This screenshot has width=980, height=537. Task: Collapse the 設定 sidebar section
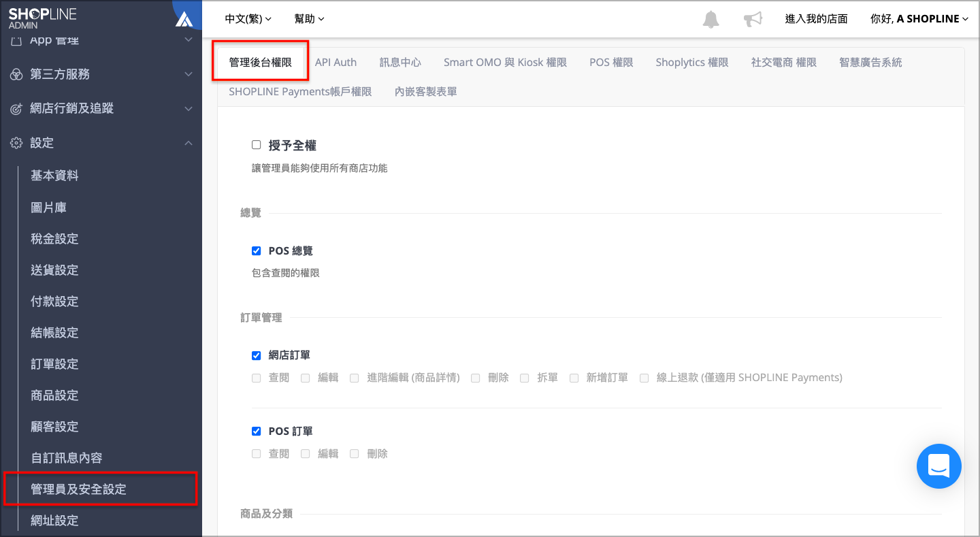[101, 143]
